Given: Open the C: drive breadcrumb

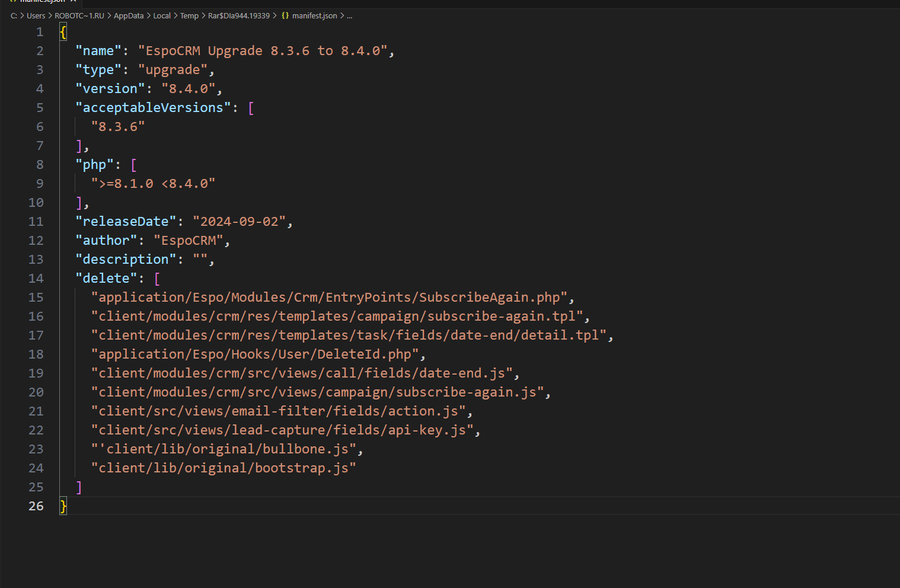Looking at the screenshot, I should [x=14, y=16].
